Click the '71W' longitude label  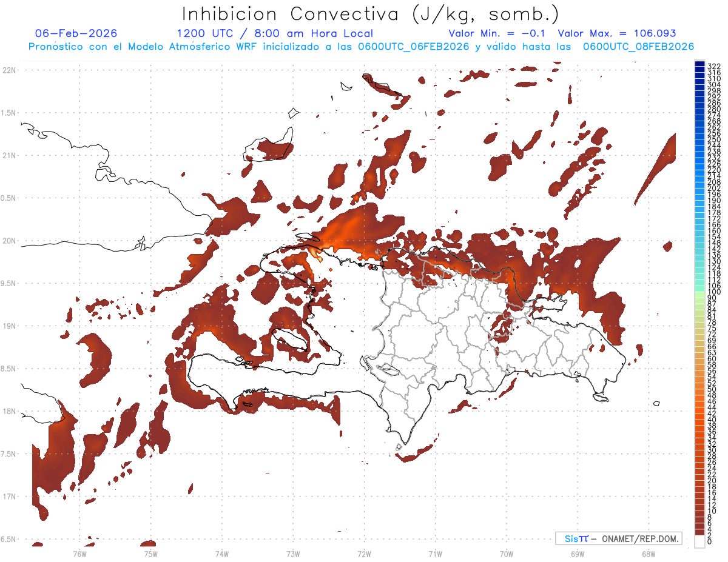pos(435,553)
